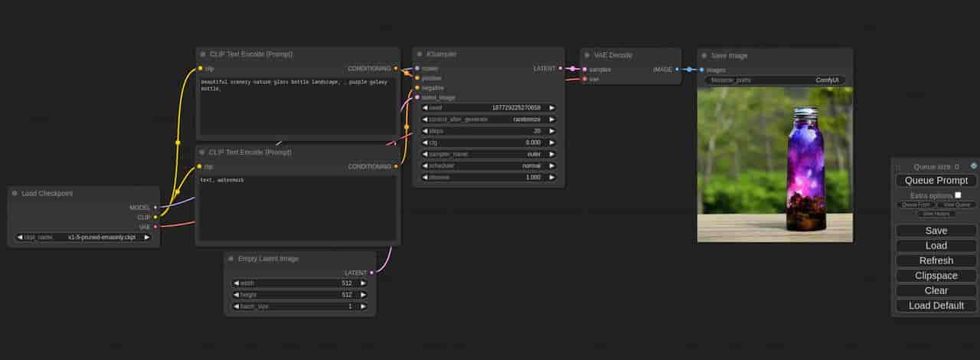
Task: Open the sampler_name combo showing euler
Action: [488, 154]
